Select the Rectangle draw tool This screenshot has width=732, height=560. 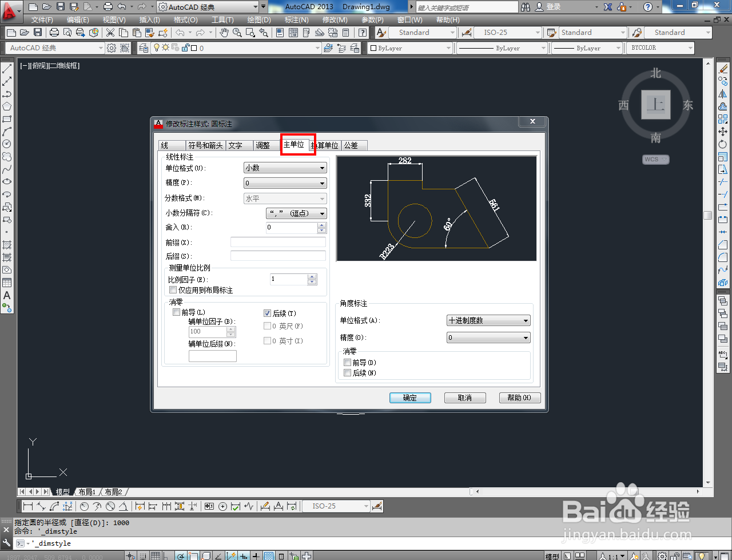(x=7, y=119)
